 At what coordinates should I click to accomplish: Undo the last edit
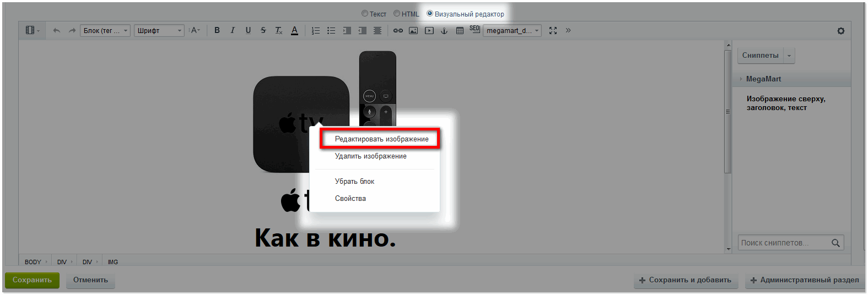point(56,30)
